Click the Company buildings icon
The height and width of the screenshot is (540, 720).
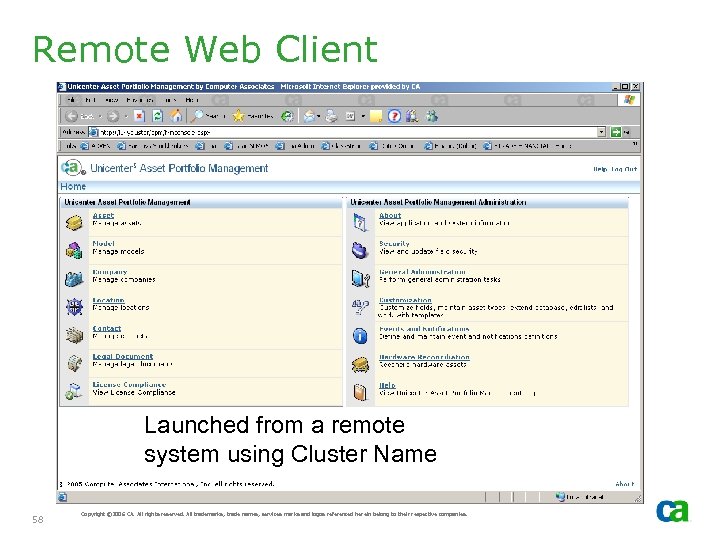[74, 279]
